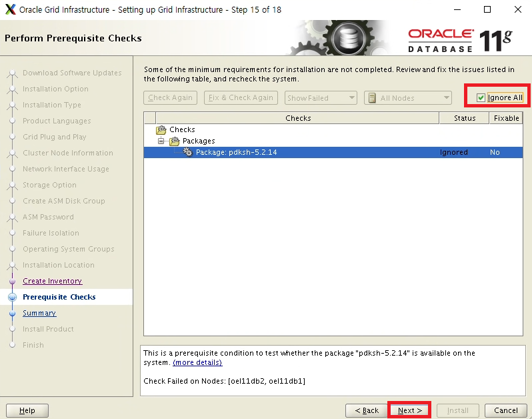Open the Summary step link
The image size is (532, 419).
tap(39, 313)
